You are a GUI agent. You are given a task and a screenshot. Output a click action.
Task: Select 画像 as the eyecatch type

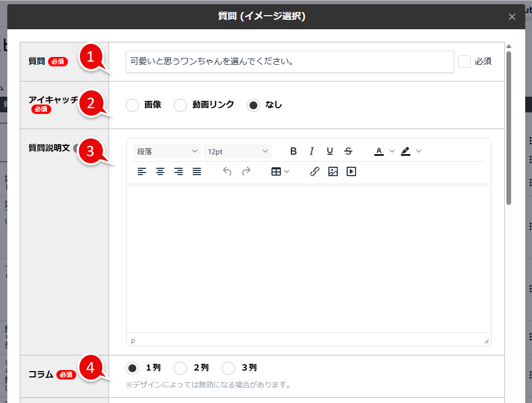tap(132, 105)
